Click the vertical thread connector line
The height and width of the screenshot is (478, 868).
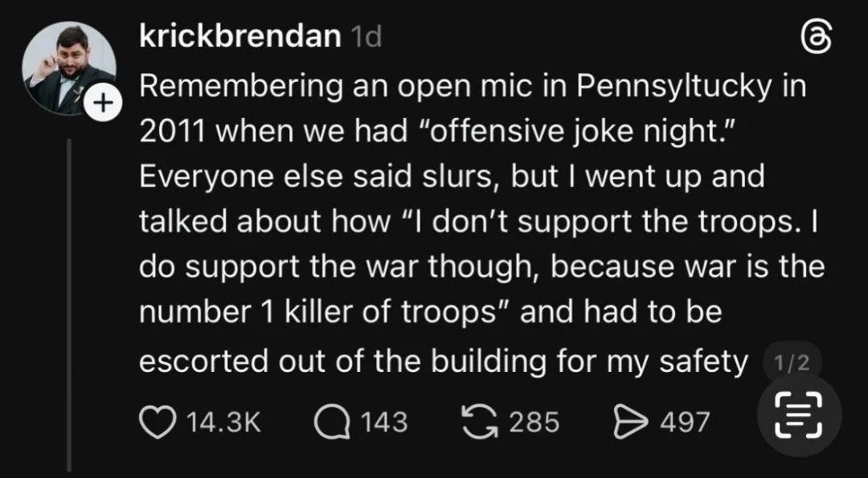click(x=69, y=305)
